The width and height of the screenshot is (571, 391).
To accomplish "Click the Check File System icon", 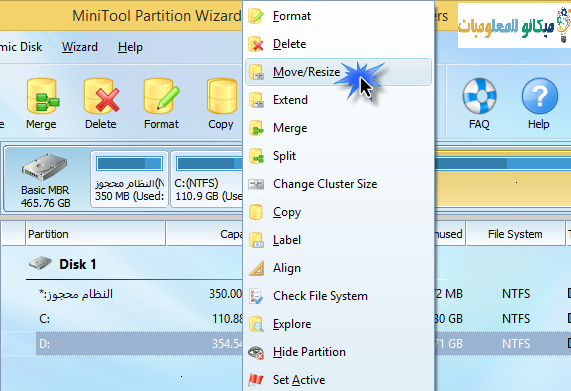I will pos(256,296).
